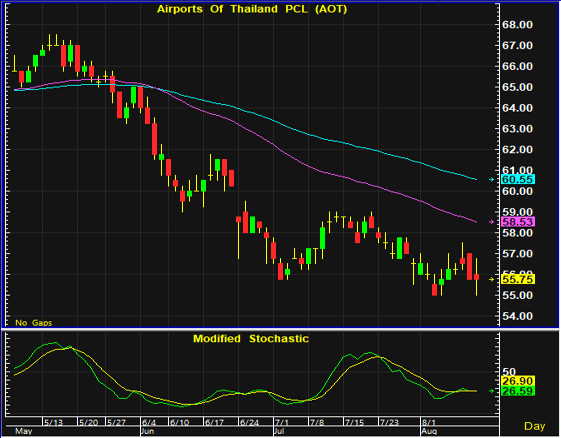
Task: Click the No Gaps label
Action: (x=33, y=323)
